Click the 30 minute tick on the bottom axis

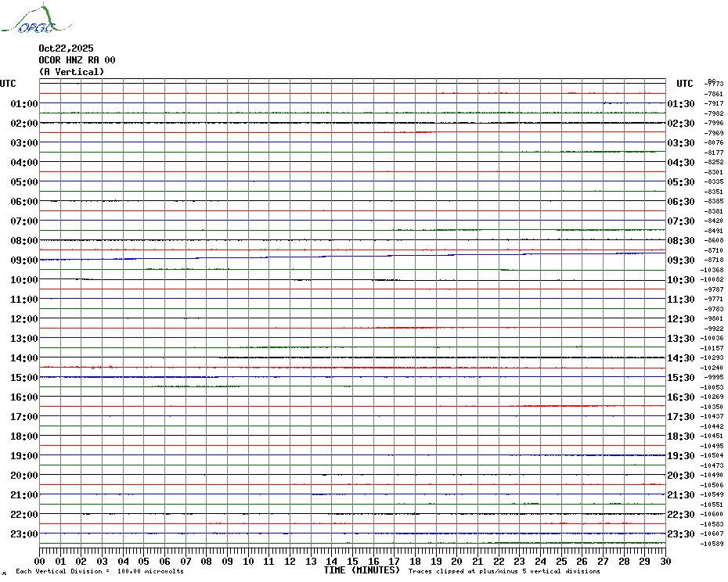point(665,561)
